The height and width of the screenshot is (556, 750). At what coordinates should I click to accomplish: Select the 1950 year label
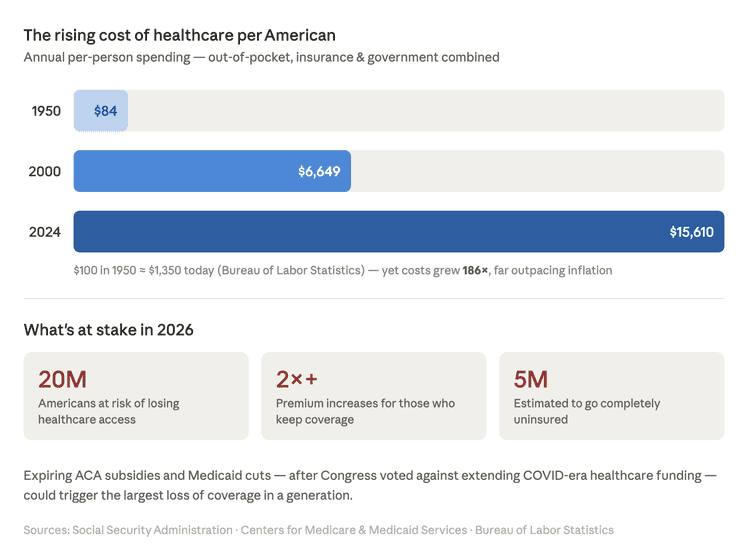tap(45, 111)
